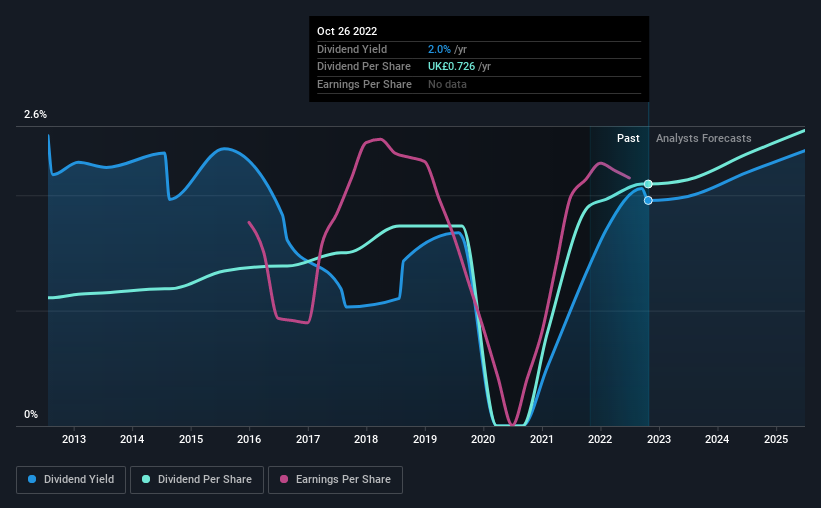Click the 2024 x-axis label
The height and width of the screenshot is (508, 821).
point(717,439)
